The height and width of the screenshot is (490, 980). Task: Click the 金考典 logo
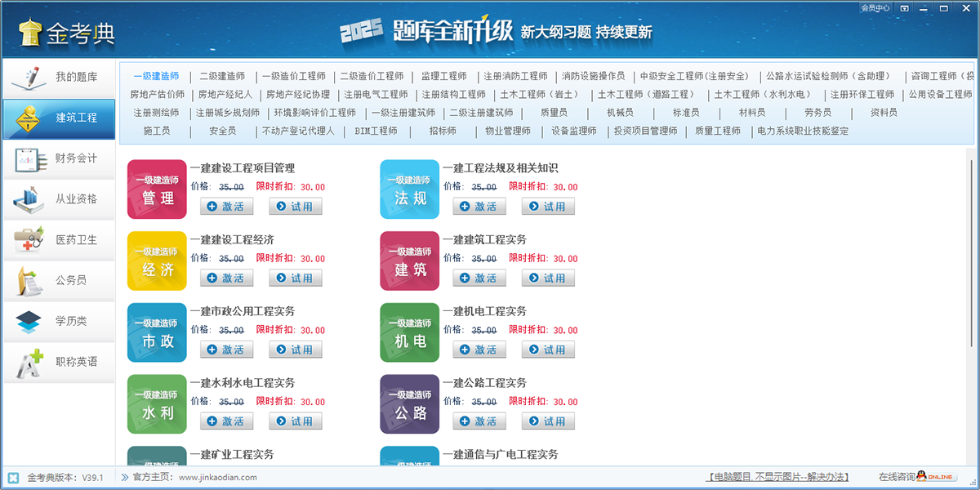pyautogui.click(x=67, y=33)
